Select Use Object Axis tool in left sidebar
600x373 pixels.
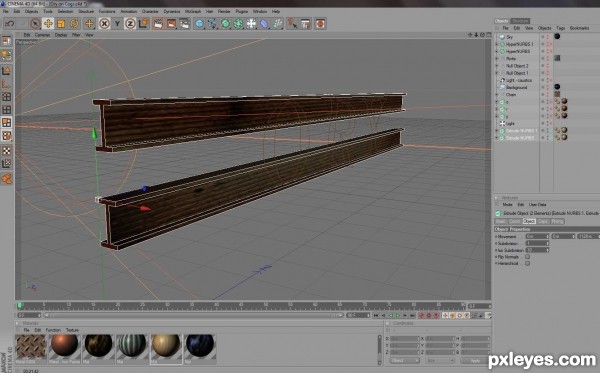click(7, 83)
